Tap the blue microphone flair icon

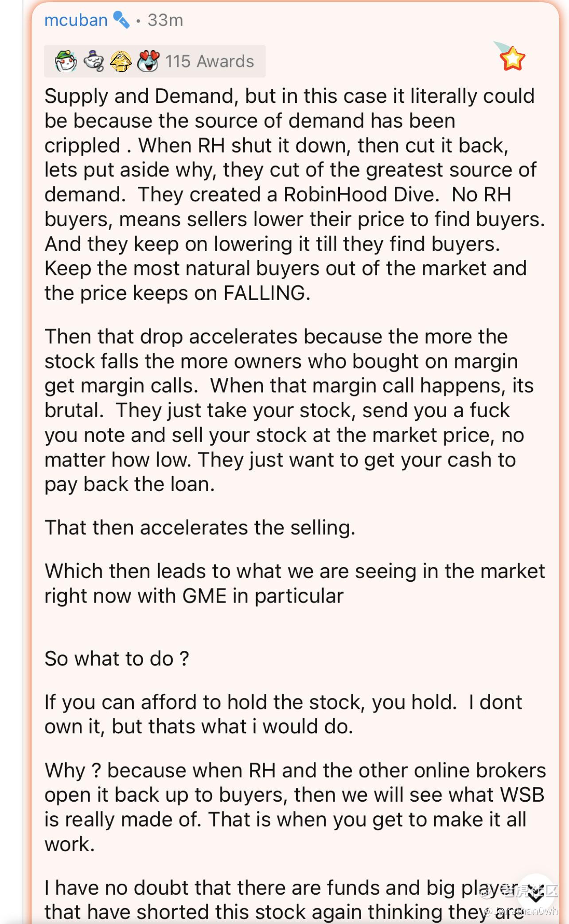[x=121, y=20]
